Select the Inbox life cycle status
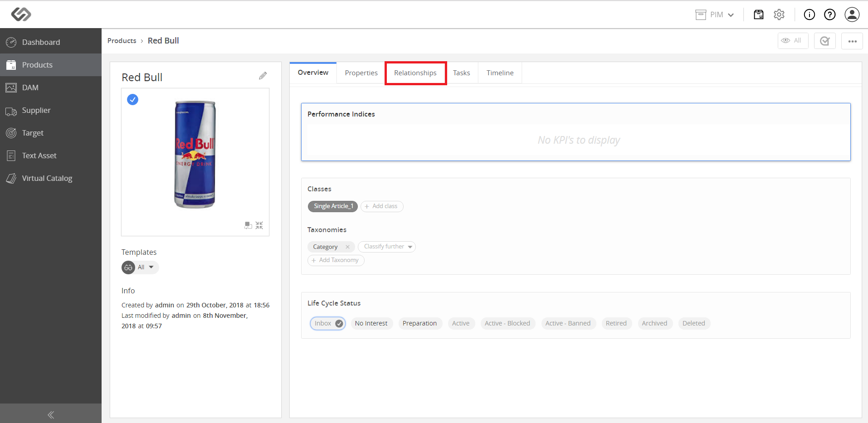Viewport: 868px width, 423px height. [328, 323]
